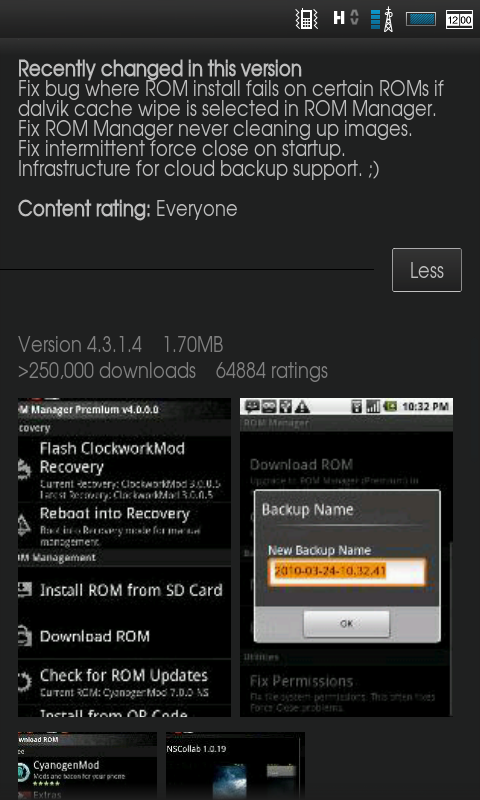Open the first ROM Manager Premium screenshot

124,557
